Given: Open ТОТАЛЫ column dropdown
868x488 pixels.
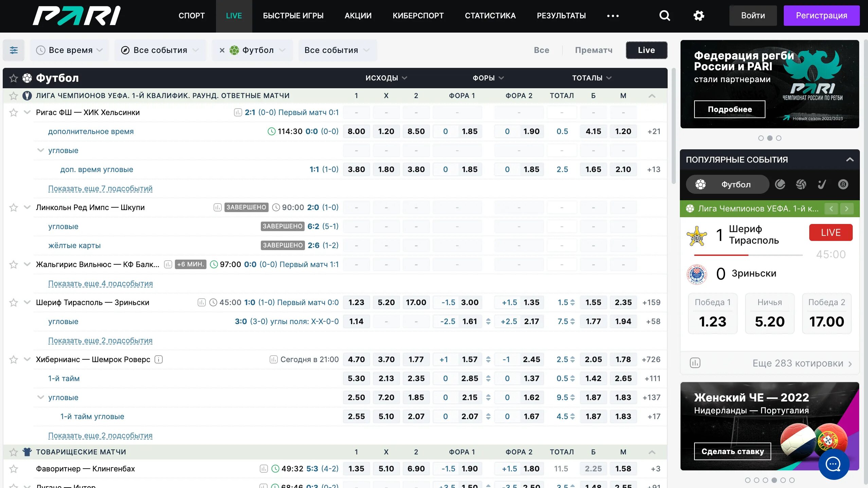Looking at the screenshot, I should [x=592, y=78].
